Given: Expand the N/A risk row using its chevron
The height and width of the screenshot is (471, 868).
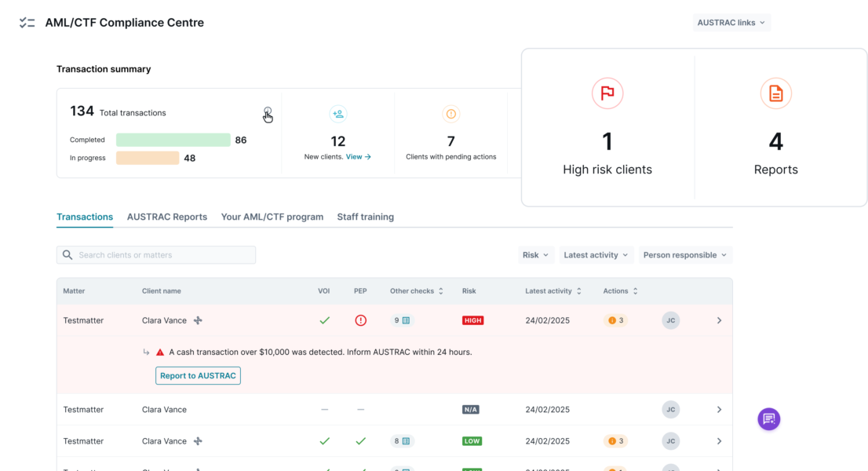Looking at the screenshot, I should tap(719, 410).
